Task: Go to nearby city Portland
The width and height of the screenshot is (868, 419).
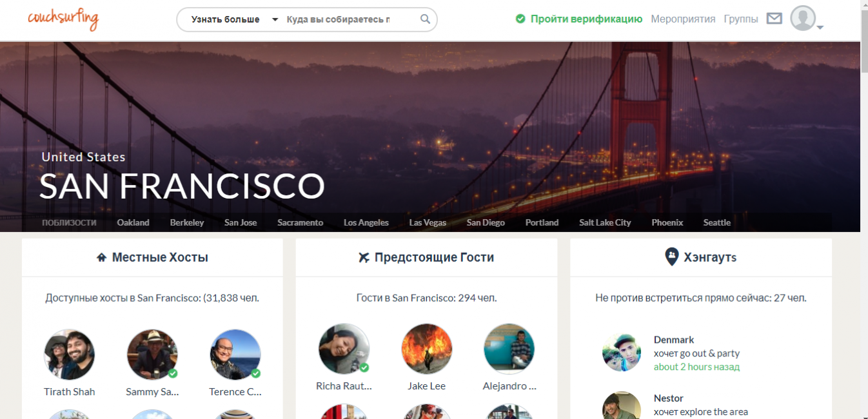Action: [x=542, y=222]
